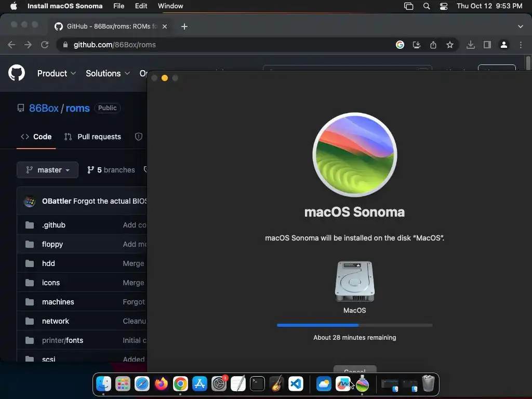Screen dimensions: 532x399
Task: Open the Chrome profile menu
Action: pyautogui.click(x=504, y=45)
